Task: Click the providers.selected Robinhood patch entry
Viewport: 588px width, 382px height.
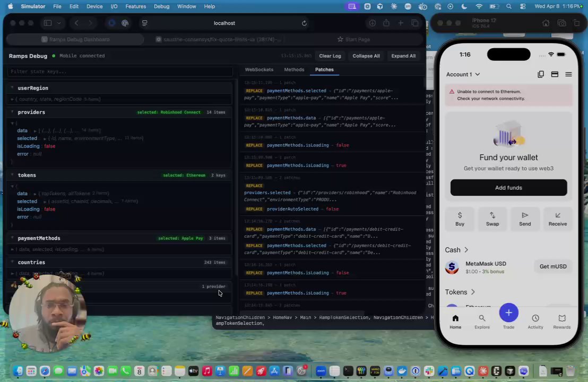Action: point(331,193)
